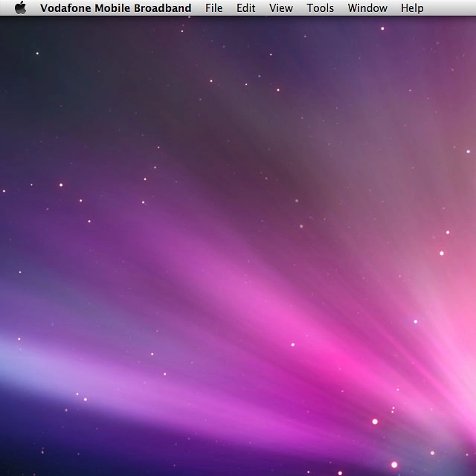Viewport: 476px width, 476px height.
Task: Open the Apple menu
Action: point(20,8)
